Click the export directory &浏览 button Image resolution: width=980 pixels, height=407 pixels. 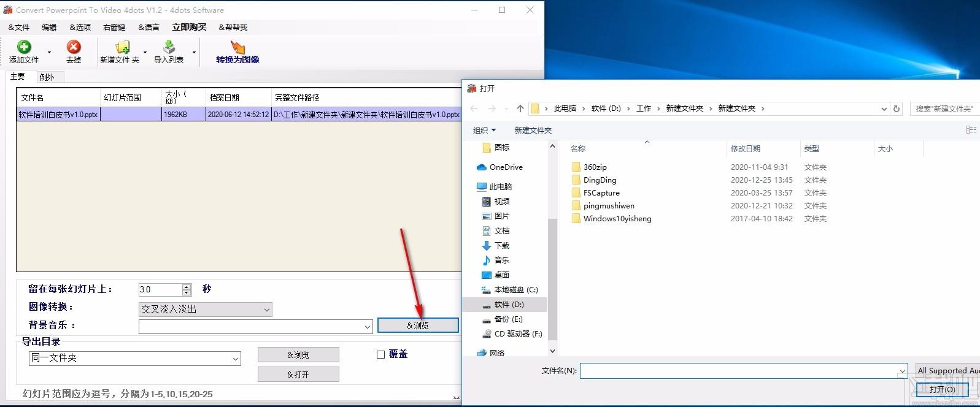click(x=298, y=355)
